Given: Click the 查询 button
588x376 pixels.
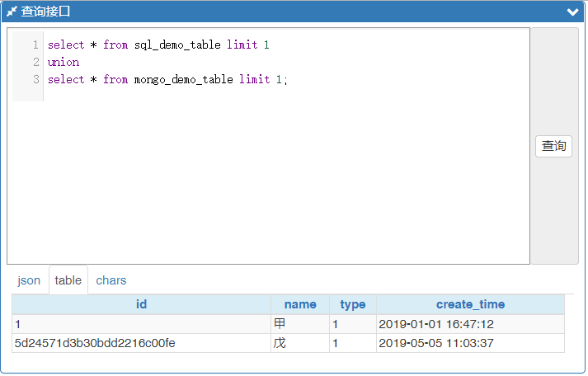Looking at the screenshot, I should 553,146.
